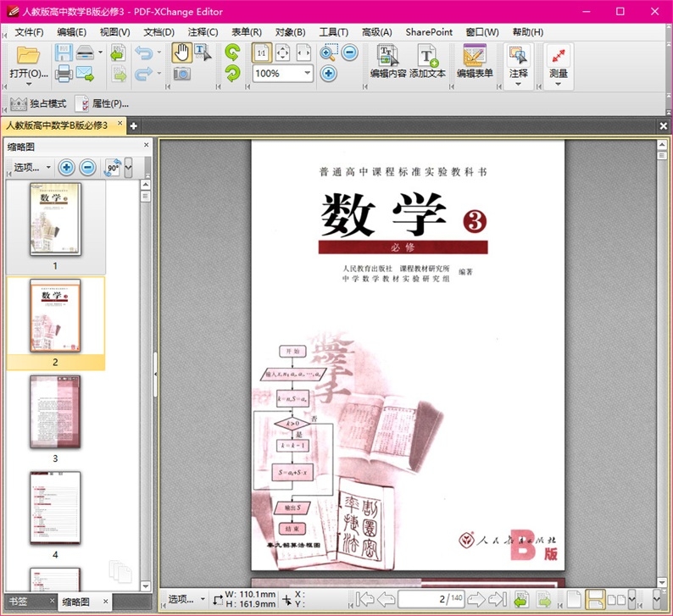Rotate the view with the lower green arrow
Image resolution: width=673 pixels, height=616 pixels.
click(232, 74)
